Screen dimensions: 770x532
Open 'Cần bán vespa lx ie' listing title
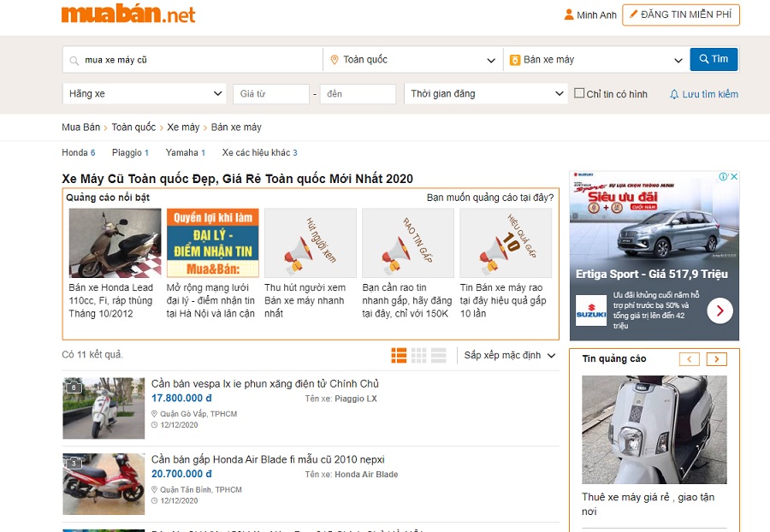point(264,384)
